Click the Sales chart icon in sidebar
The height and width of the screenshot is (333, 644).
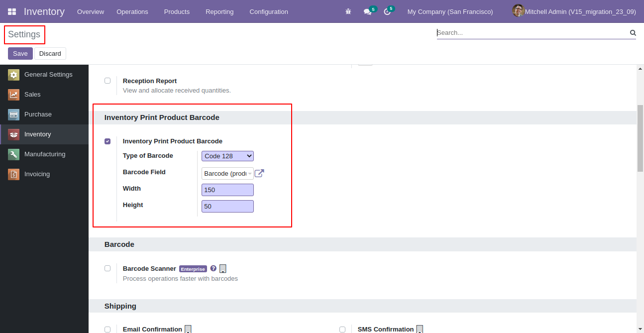[13, 95]
